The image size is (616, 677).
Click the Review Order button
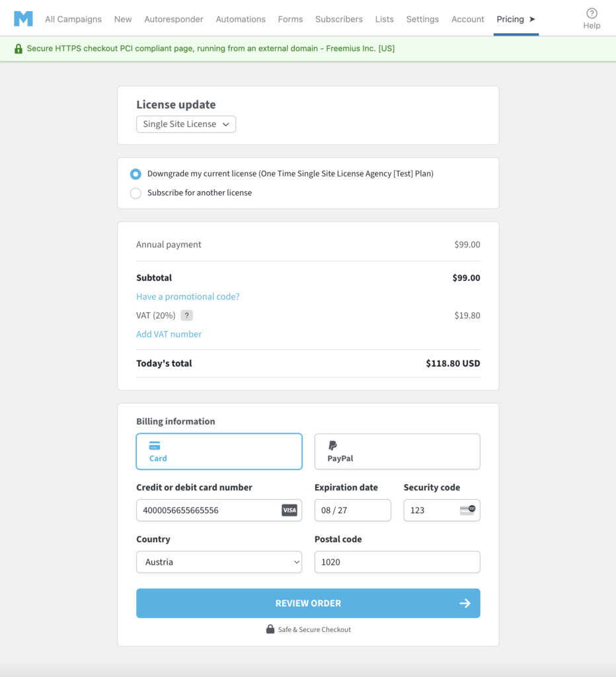point(308,604)
